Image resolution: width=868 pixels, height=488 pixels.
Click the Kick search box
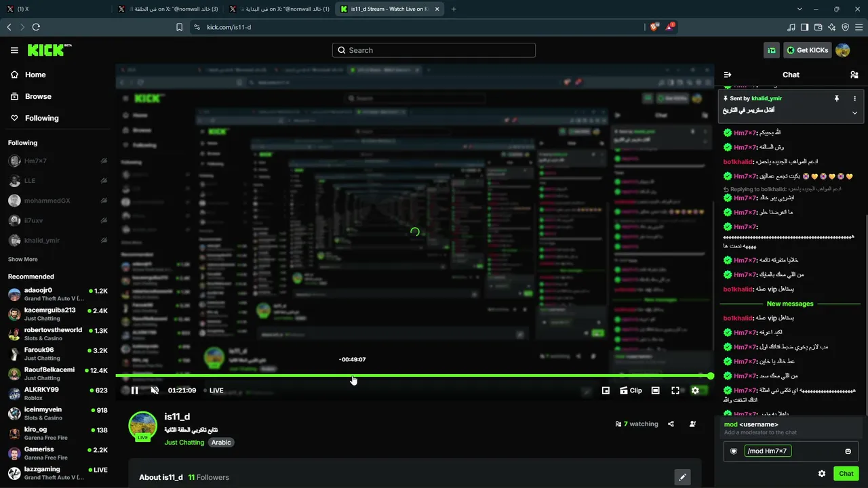click(x=434, y=50)
